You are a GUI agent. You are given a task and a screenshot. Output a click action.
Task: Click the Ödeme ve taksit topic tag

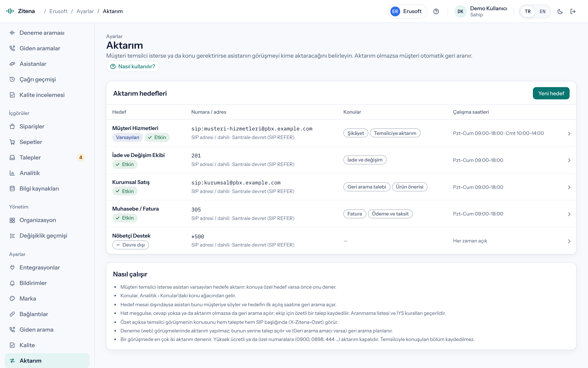tap(390, 214)
